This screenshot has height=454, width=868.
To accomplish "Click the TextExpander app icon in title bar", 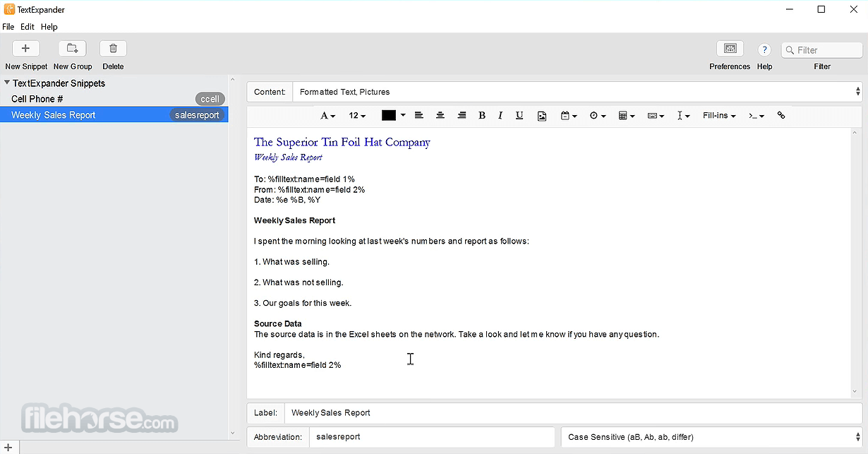I will (x=9, y=9).
